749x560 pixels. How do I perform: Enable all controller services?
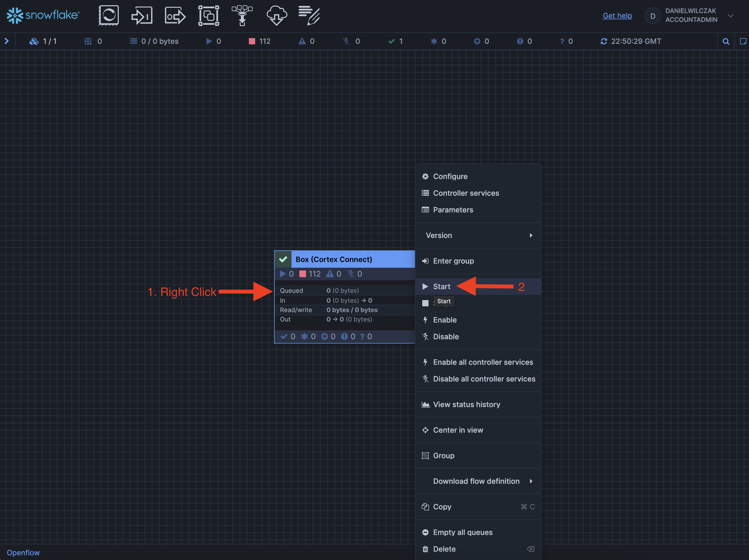tap(483, 362)
